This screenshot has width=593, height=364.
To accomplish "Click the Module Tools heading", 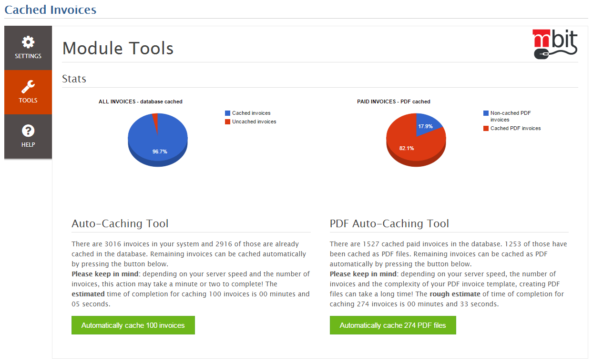I will [x=118, y=48].
